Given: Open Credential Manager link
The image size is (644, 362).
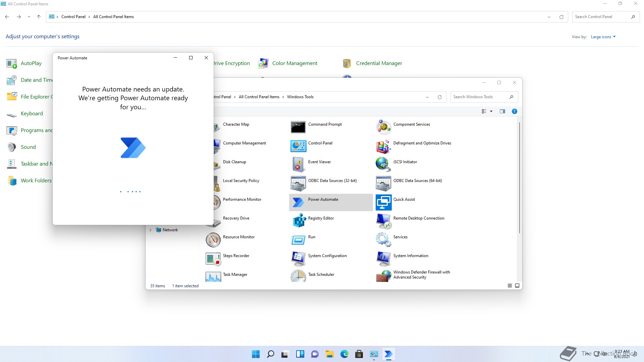Looking at the screenshot, I should pyautogui.click(x=379, y=63).
